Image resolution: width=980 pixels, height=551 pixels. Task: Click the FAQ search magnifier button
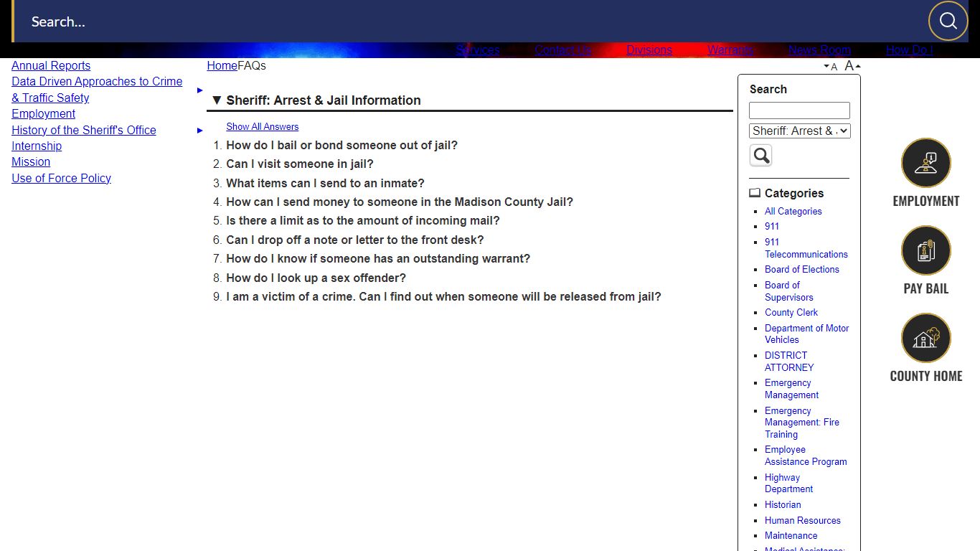point(760,155)
